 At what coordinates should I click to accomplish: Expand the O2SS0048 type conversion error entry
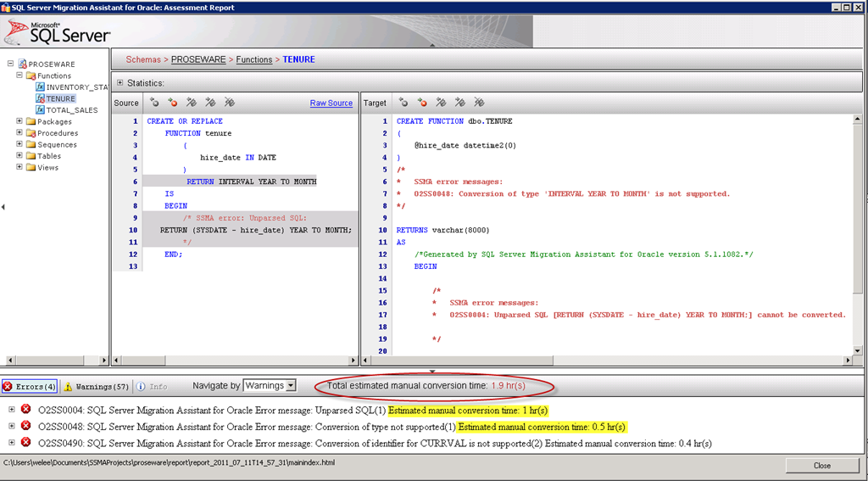12,426
